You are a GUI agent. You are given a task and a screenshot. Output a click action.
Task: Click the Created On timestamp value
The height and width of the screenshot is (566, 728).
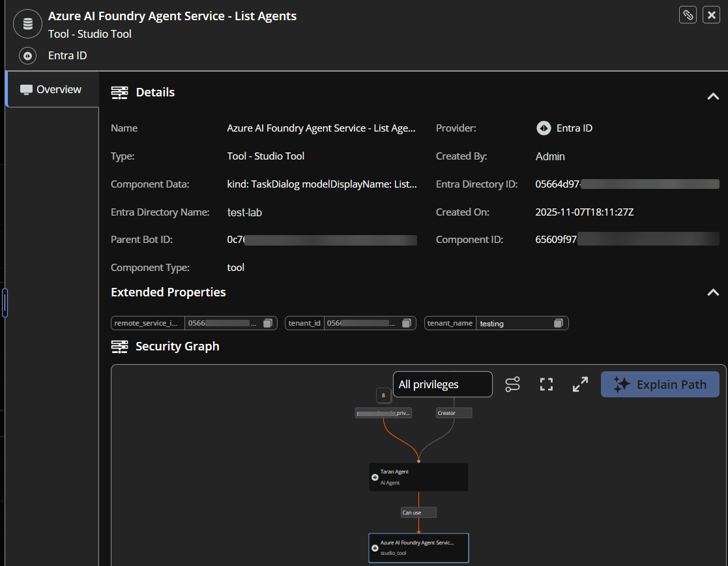pyautogui.click(x=584, y=212)
